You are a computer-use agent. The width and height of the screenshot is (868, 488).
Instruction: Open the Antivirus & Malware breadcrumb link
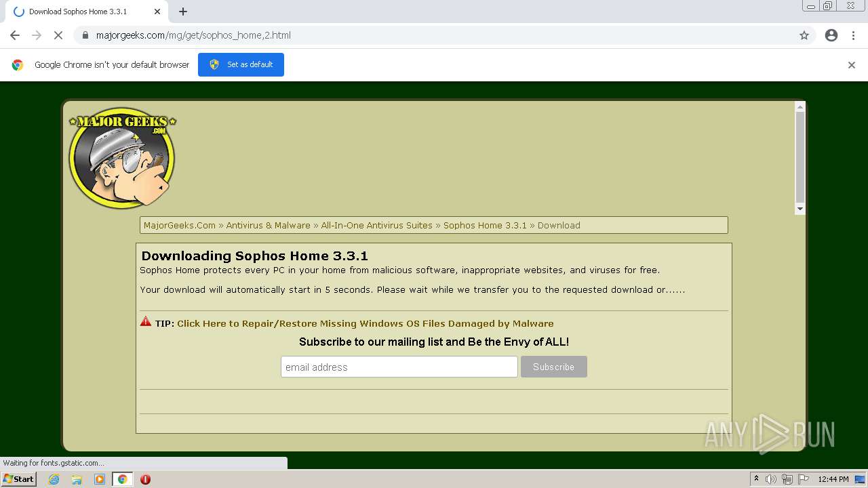tap(268, 226)
